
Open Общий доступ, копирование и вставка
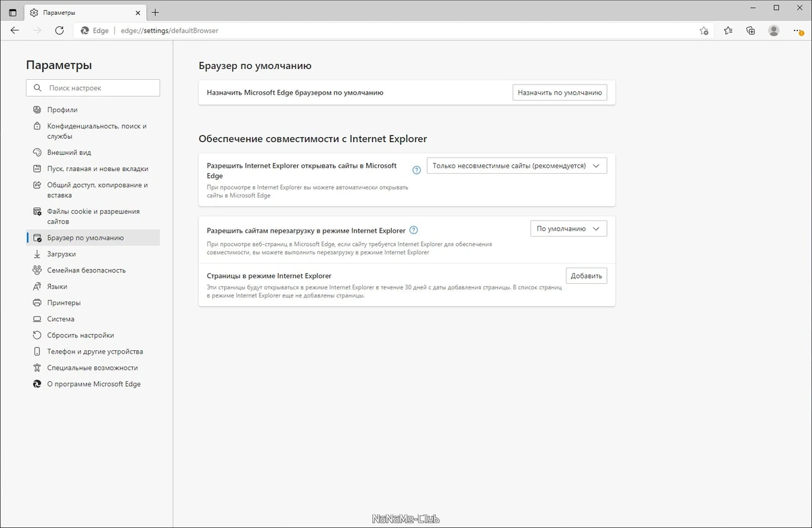click(93, 190)
